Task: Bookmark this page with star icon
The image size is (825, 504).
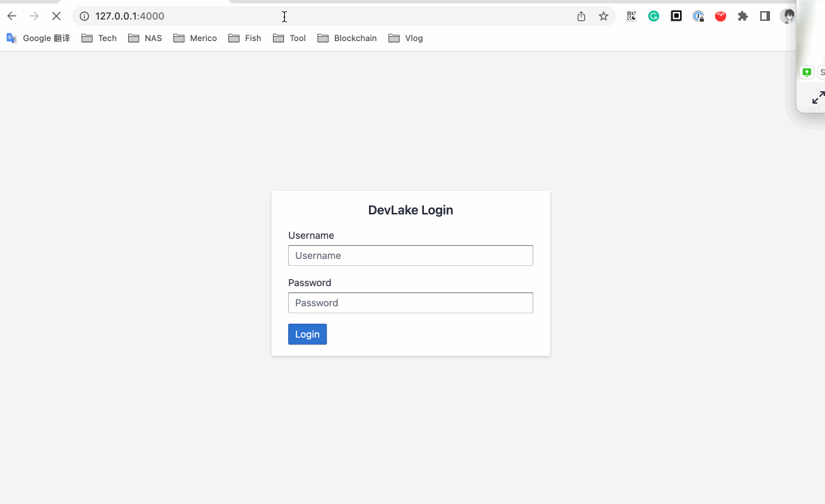Action: pos(604,16)
